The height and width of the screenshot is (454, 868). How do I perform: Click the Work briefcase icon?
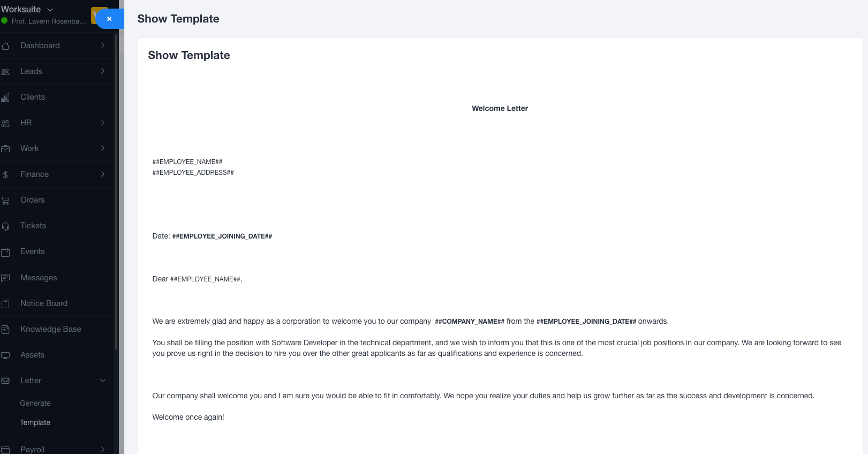tap(5, 149)
